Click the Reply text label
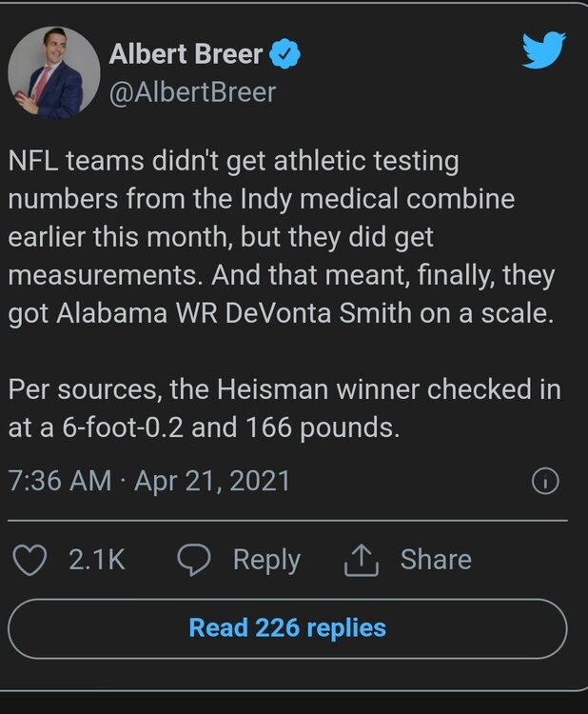 tap(266, 559)
